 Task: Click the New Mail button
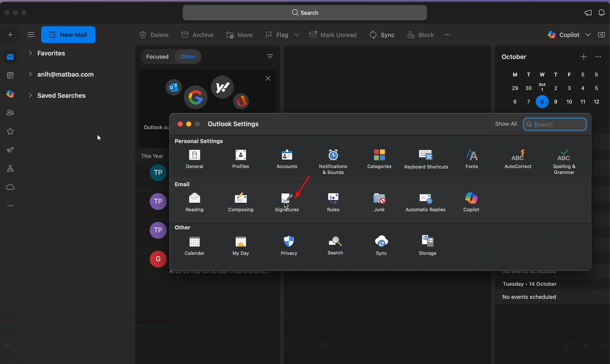(x=68, y=35)
